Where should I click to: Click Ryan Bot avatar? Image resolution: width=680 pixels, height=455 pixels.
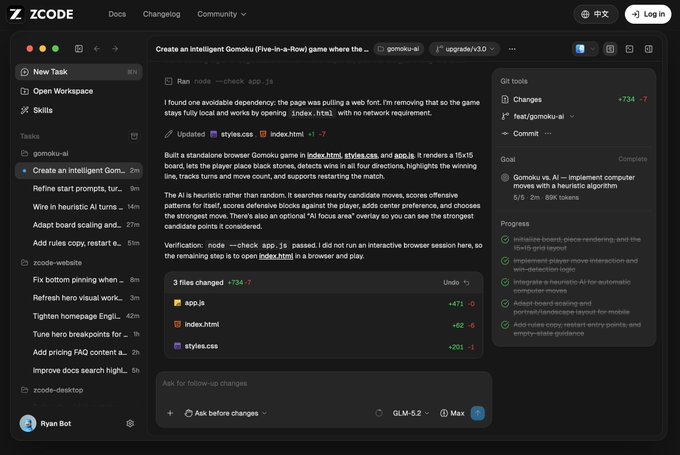pos(28,423)
